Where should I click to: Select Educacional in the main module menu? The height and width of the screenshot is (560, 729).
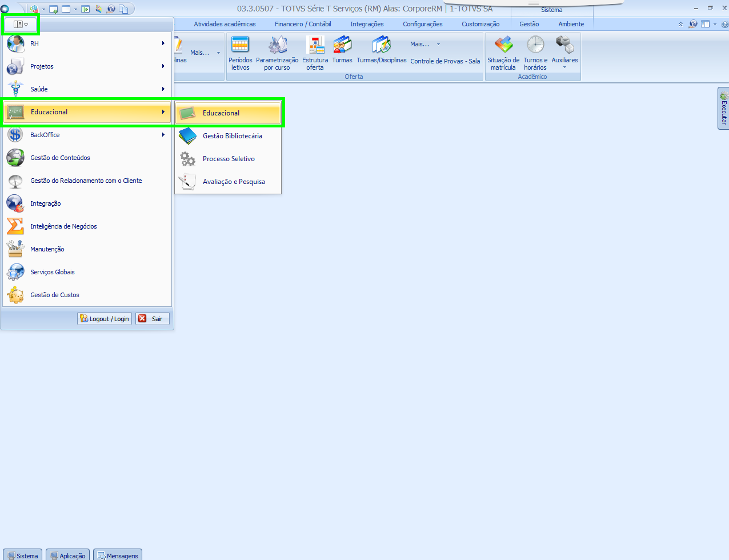tap(88, 112)
